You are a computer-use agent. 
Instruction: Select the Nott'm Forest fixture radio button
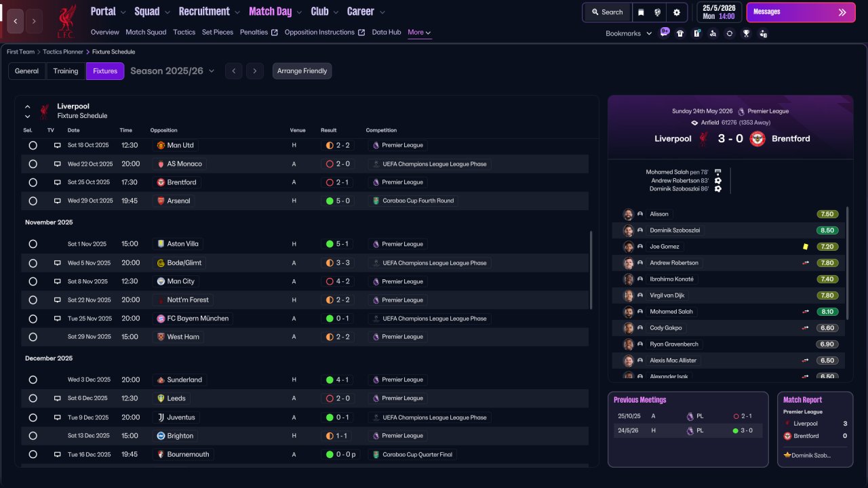coord(33,300)
